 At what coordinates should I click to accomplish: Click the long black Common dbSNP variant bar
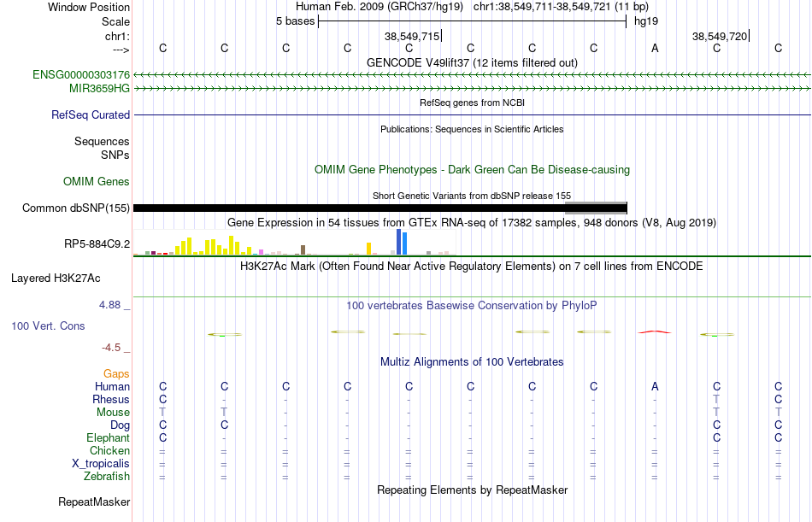click(380, 208)
